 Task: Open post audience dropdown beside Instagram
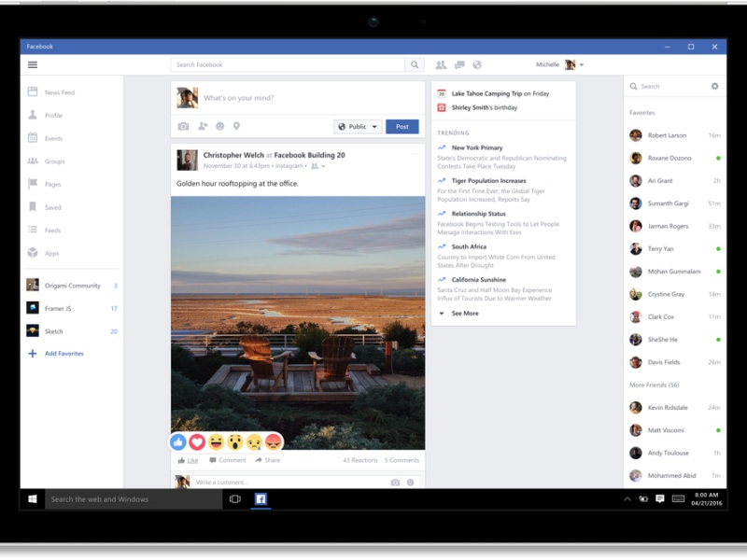coord(317,166)
